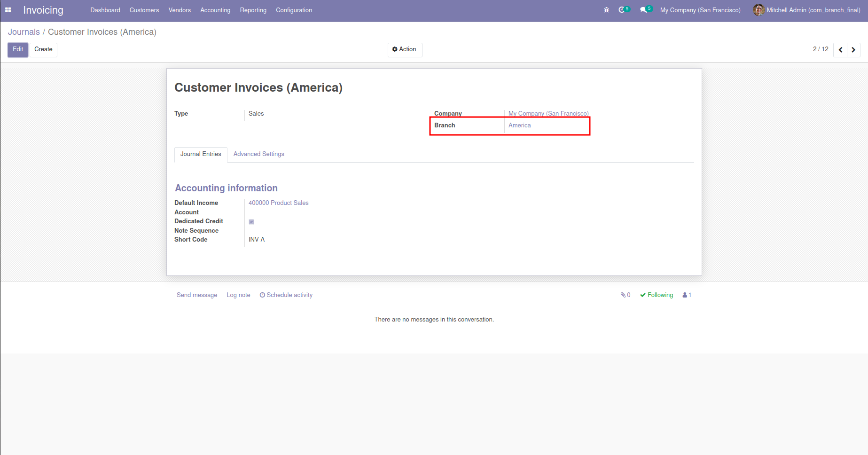Click the Following subscription button
This screenshot has height=455, width=868.
(657, 295)
